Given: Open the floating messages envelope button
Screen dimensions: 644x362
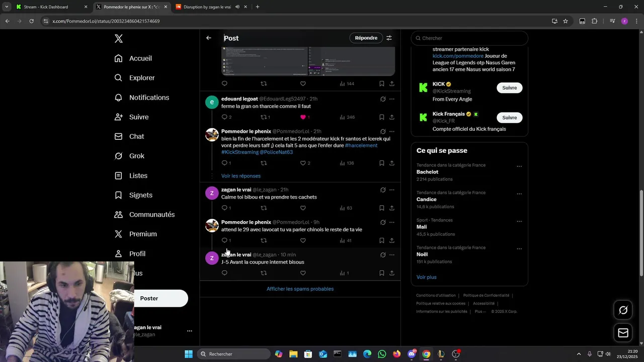Looking at the screenshot, I should point(623,333).
